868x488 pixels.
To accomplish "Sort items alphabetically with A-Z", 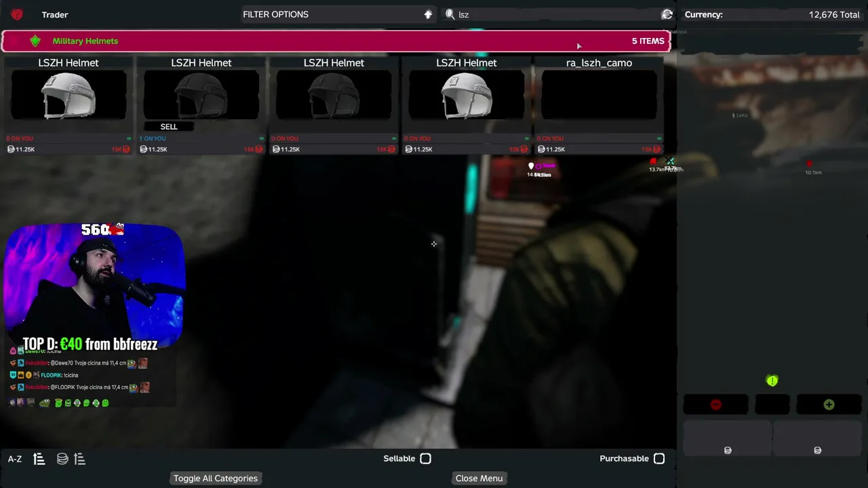I will coord(15,459).
